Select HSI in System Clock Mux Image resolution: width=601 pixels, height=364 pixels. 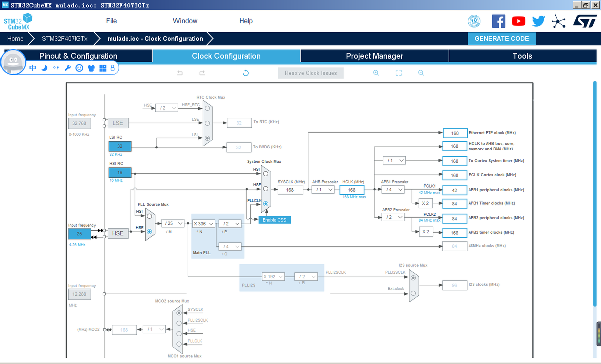tap(266, 173)
